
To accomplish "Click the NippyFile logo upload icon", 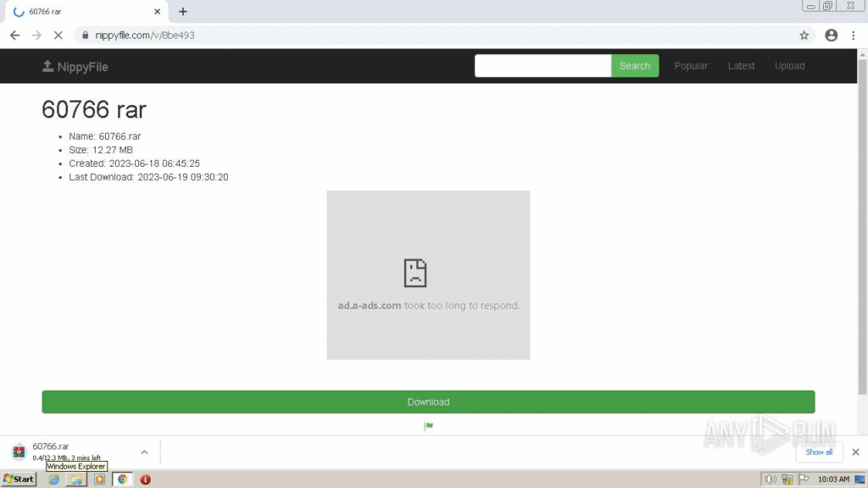I will pyautogui.click(x=48, y=66).
